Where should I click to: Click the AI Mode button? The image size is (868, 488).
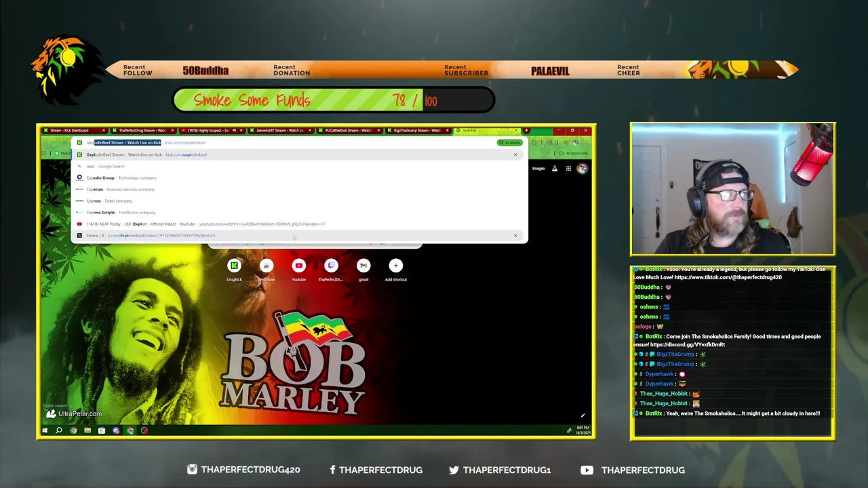[509, 142]
